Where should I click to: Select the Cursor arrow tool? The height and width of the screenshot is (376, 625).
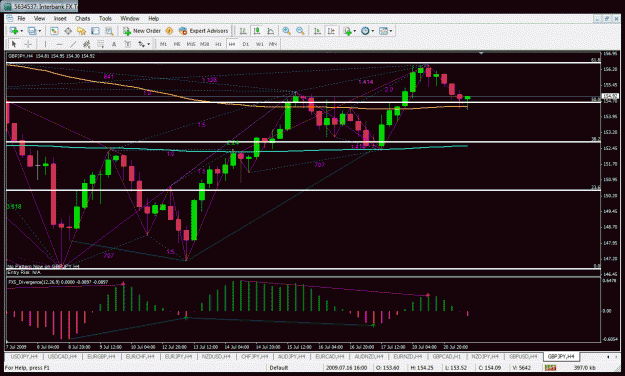pos(14,44)
